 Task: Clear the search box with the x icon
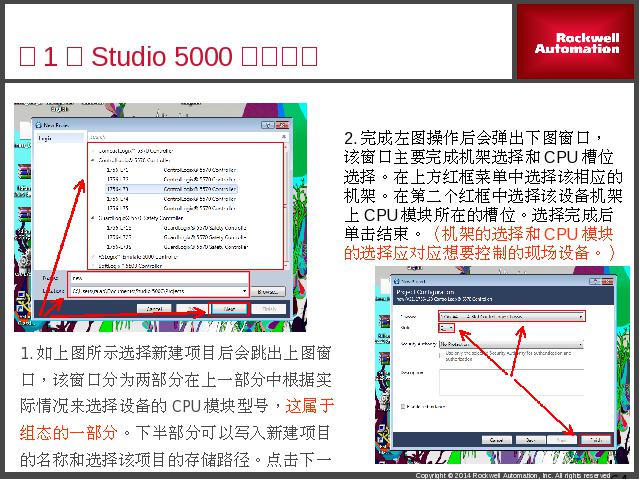click(284, 137)
